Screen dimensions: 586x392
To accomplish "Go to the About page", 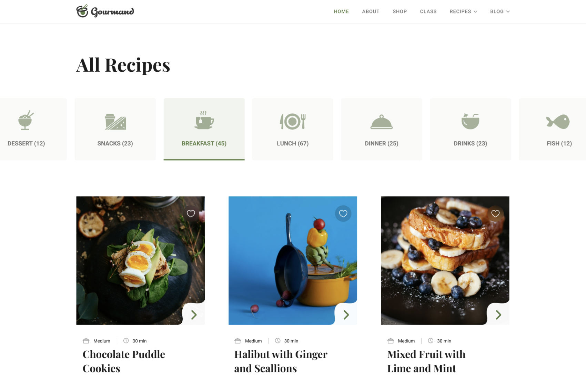I will 371,11.
